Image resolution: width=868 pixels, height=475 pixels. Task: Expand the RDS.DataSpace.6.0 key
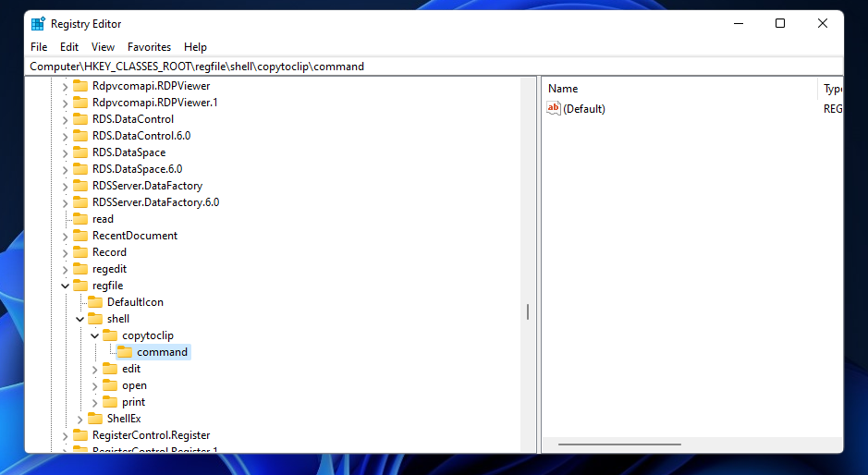tap(66, 169)
